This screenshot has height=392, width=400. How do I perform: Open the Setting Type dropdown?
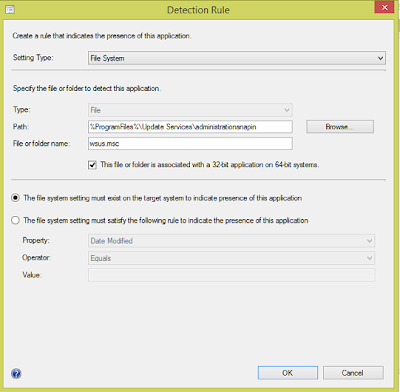click(237, 58)
